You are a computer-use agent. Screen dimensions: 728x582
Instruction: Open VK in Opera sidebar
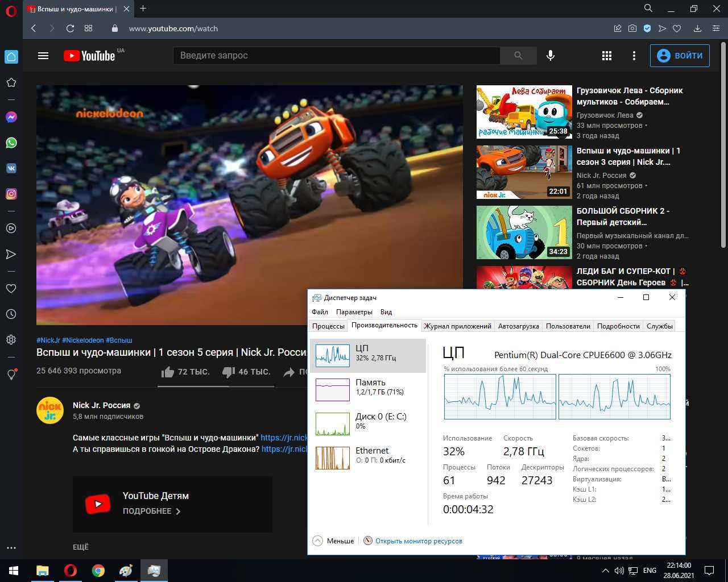click(11, 168)
